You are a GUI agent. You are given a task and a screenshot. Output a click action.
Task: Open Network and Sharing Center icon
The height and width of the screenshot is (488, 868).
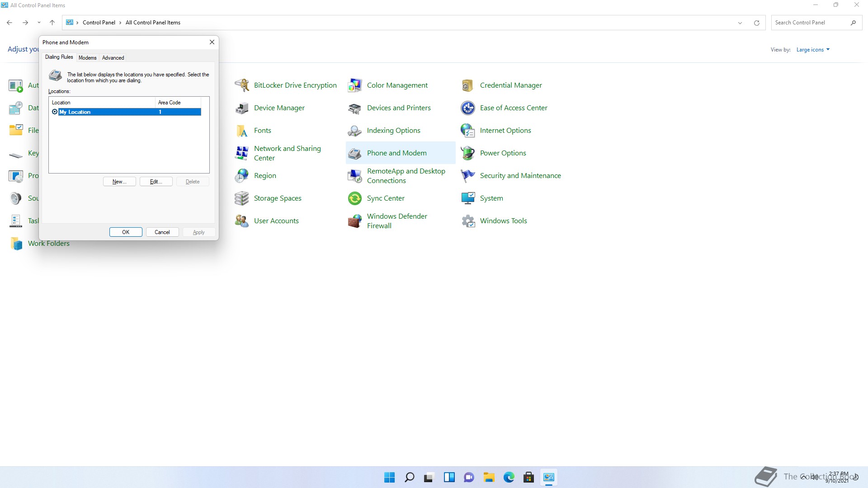pyautogui.click(x=242, y=153)
